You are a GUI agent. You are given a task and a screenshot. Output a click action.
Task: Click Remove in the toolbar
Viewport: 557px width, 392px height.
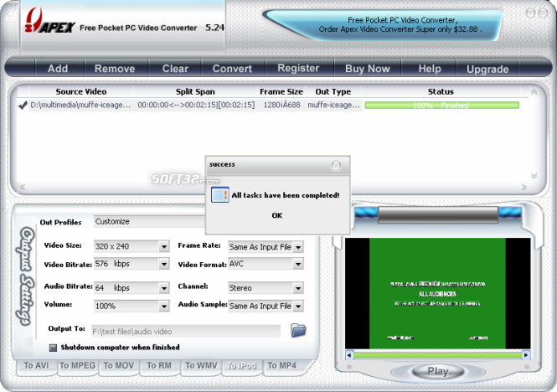[115, 68]
